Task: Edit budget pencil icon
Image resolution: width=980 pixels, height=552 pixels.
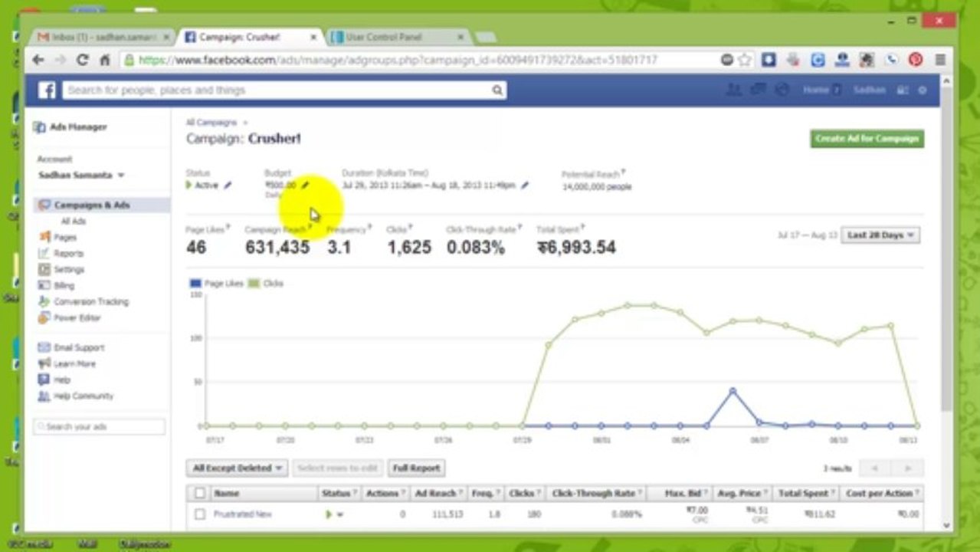Action: (x=305, y=185)
